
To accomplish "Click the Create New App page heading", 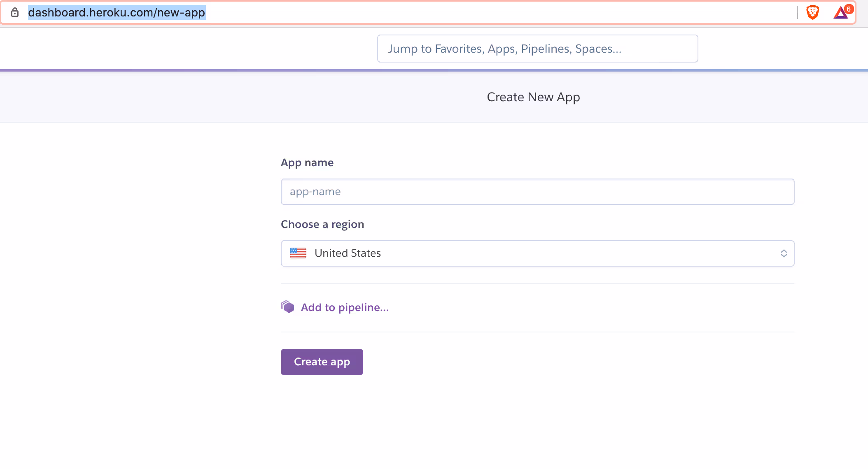I will [x=533, y=97].
